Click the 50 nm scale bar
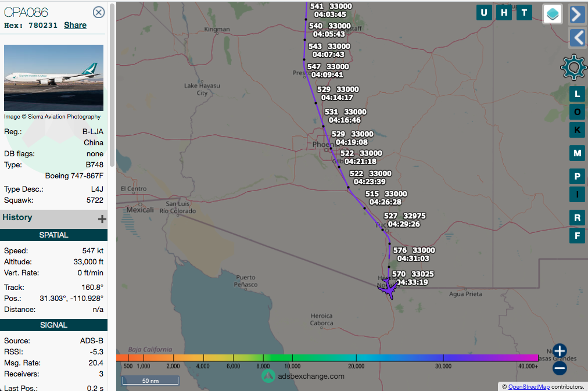Viewport: 588px width, 391px height. click(150, 381)
